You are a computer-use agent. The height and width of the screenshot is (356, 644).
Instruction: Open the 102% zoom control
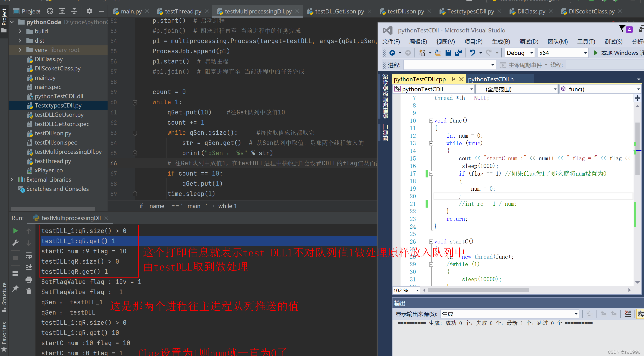405,290
